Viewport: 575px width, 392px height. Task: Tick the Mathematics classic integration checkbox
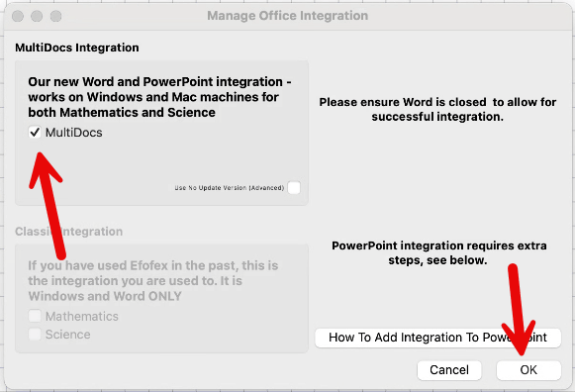[x=35, y=316]
